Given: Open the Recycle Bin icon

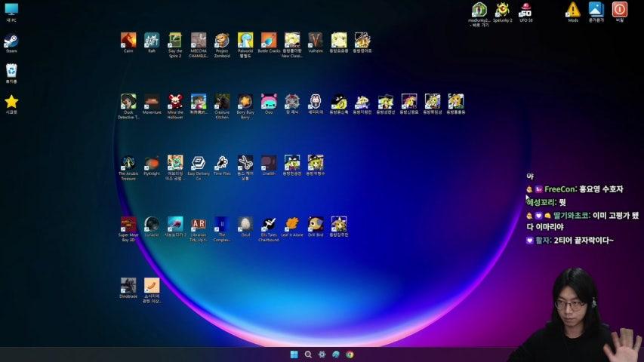Looking at the screenshot, I should 11,72.
